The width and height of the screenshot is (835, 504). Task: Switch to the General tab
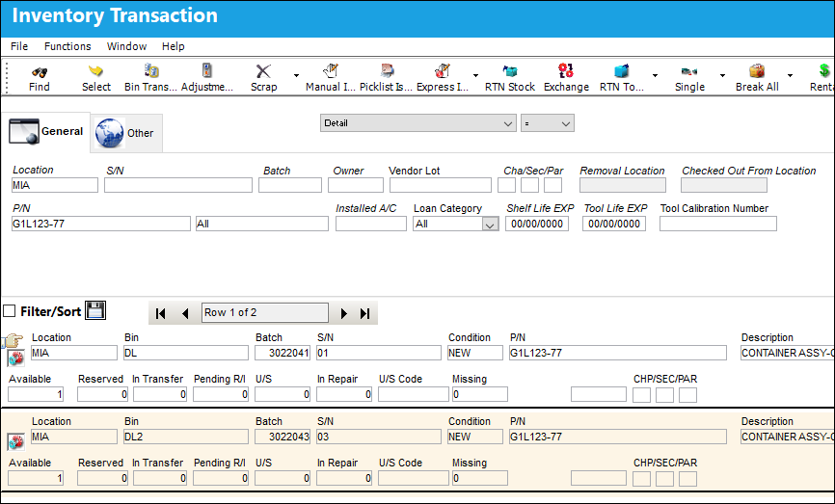pyautogui.click(x=46, y=131)
